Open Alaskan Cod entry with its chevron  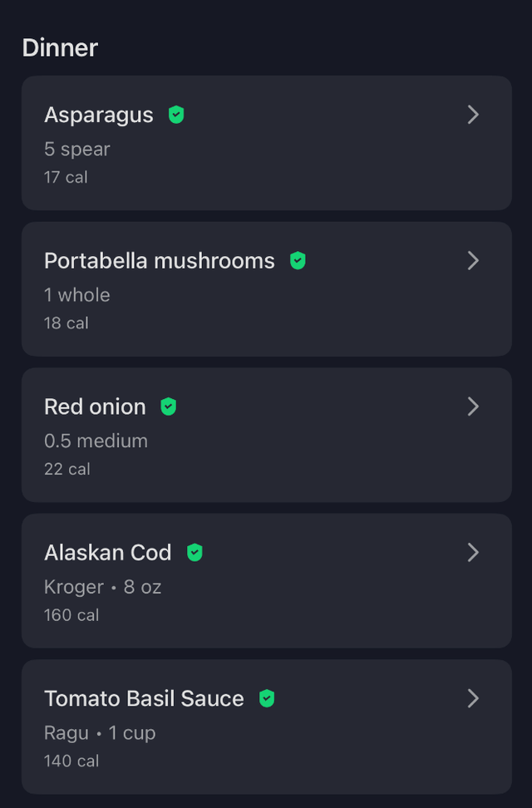473,553
